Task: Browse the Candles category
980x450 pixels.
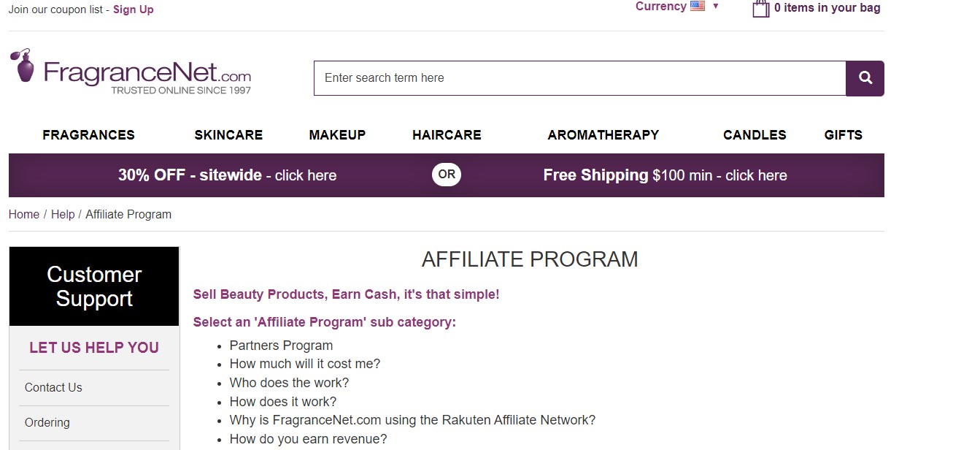Action: pyautogui.click(x=755, y=135)
